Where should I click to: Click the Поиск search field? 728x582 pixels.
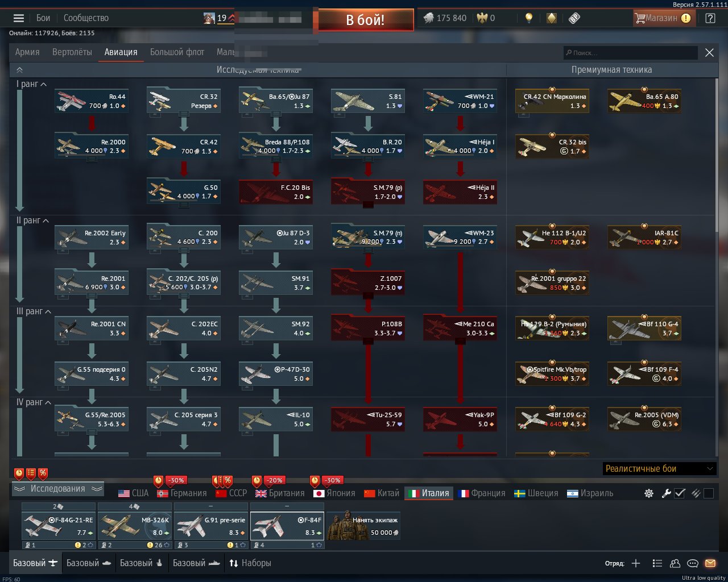630,53
